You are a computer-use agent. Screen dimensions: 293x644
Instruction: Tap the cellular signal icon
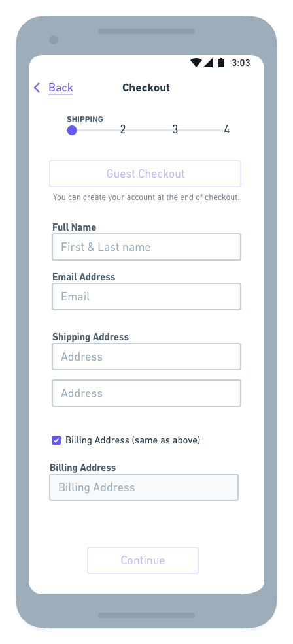pyautogui.click(x=208, y=63)
